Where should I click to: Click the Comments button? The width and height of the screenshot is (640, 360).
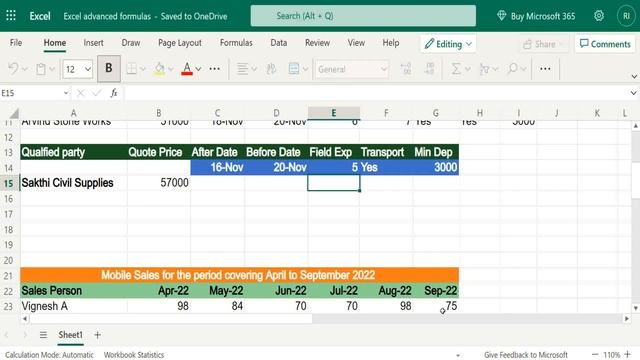tap(605, 44)
